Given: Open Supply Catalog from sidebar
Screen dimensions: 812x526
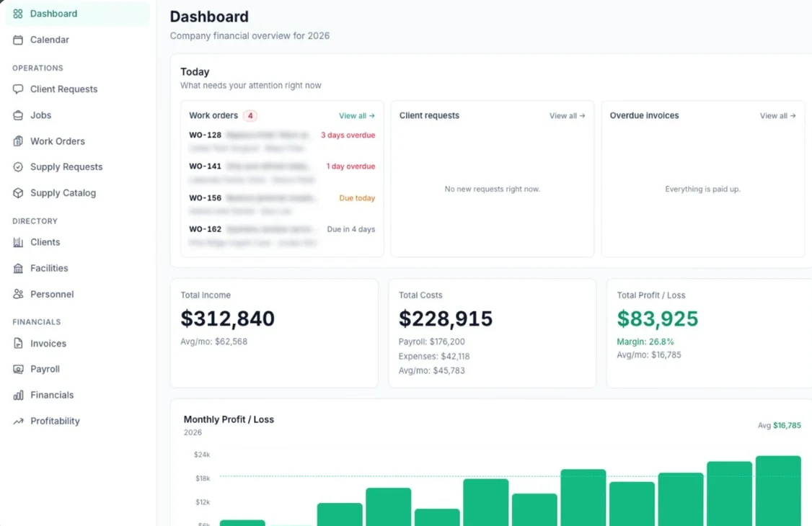Looking at the screenshot, I should 78,193.
